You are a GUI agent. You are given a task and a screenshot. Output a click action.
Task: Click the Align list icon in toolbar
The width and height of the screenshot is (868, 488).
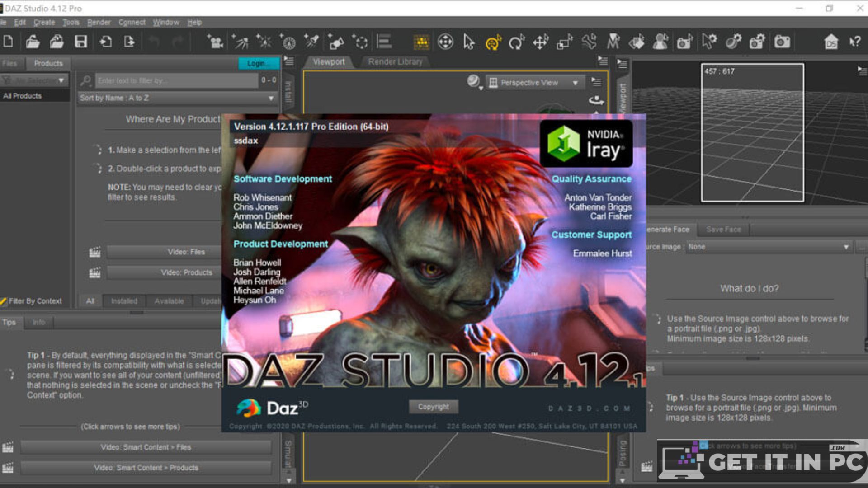click(384, 42)
